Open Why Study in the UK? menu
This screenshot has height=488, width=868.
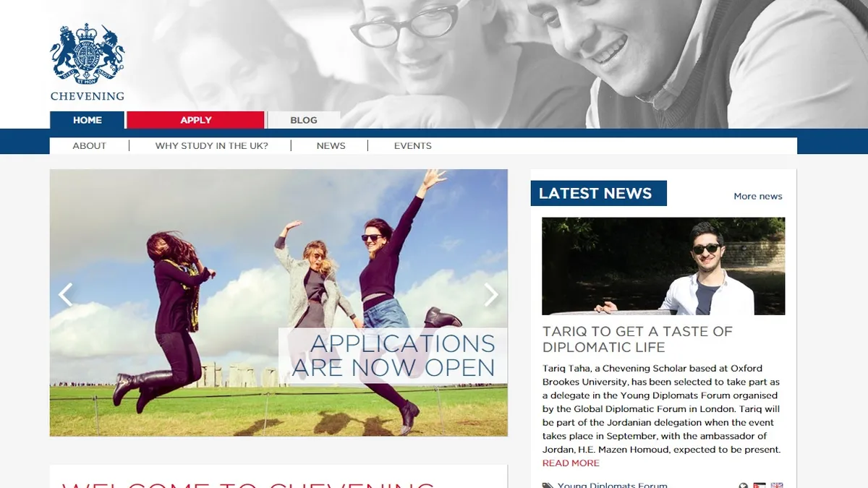[211, 146]
